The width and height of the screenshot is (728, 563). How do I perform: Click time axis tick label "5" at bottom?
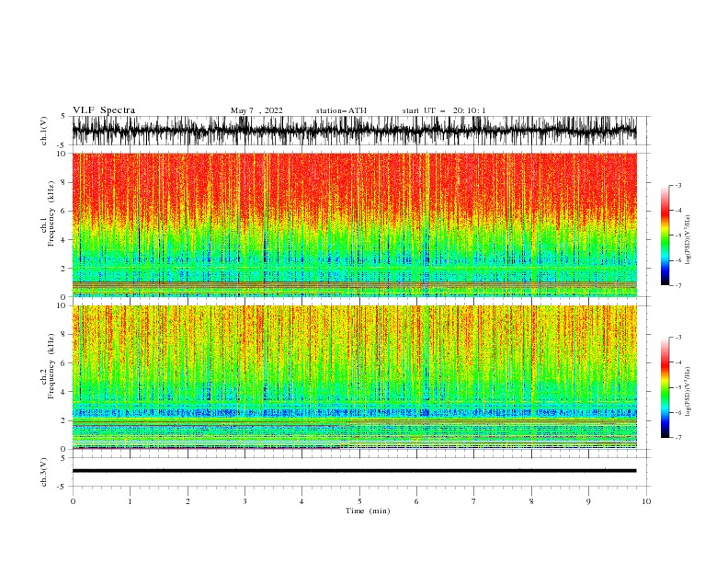click(359, 501)
